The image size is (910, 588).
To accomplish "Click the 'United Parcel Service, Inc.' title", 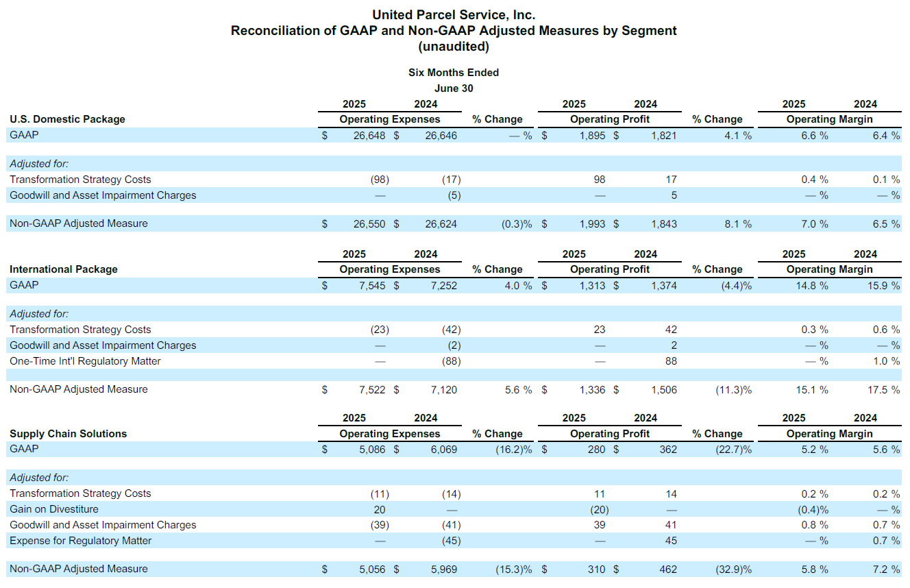I will coord(454,14).
